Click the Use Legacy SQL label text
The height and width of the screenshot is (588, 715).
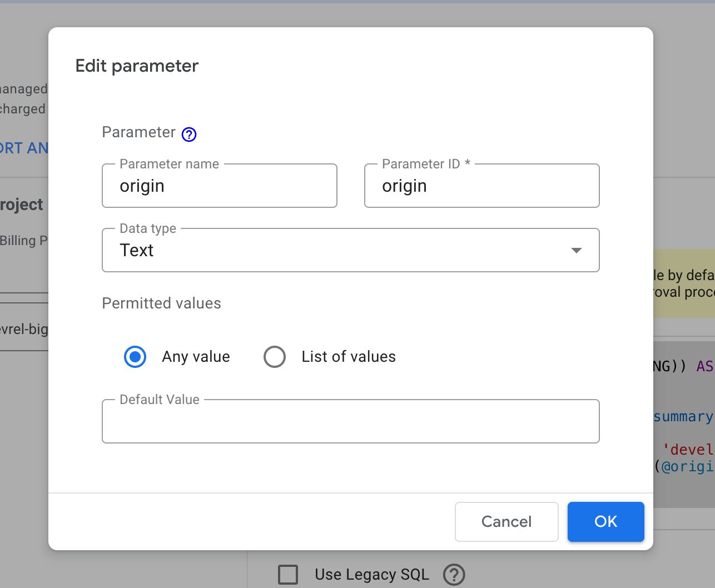coord(371,575)
